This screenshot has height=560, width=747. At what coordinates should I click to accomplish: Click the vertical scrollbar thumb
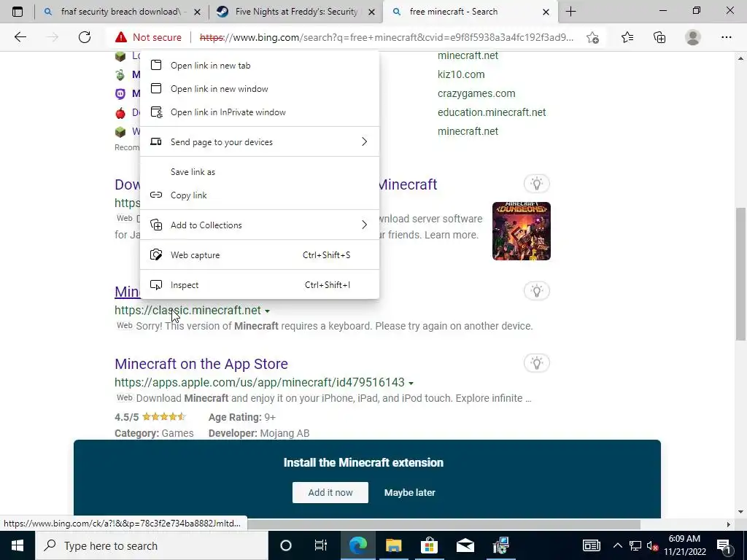tap(740, 274)
